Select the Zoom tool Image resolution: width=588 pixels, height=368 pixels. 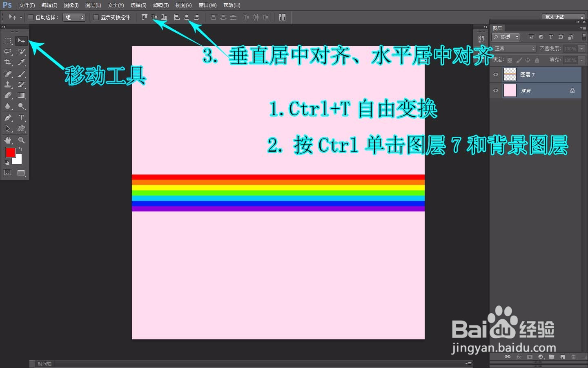click(21, 141)
